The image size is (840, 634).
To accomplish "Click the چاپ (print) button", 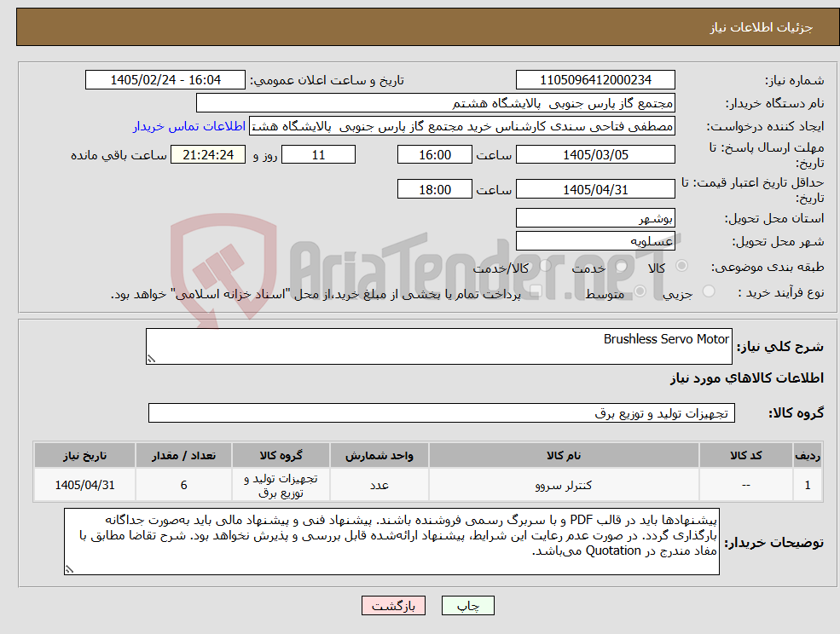I will point(467,606).
